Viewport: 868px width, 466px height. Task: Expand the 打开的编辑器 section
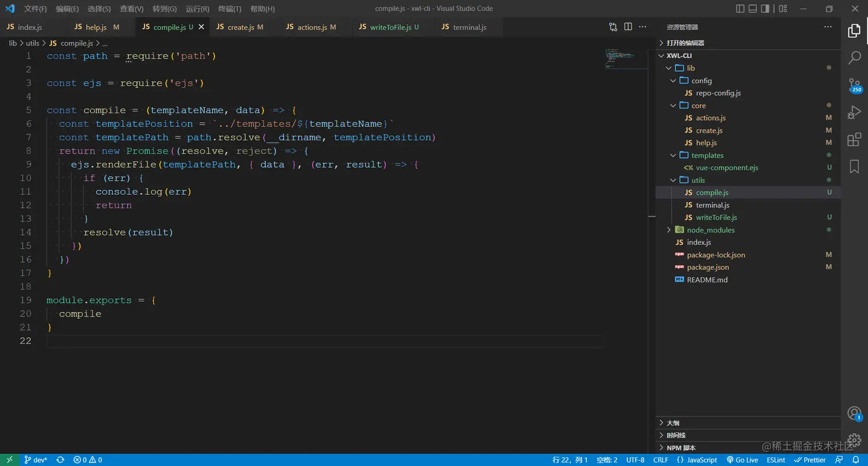click(748, 43)
